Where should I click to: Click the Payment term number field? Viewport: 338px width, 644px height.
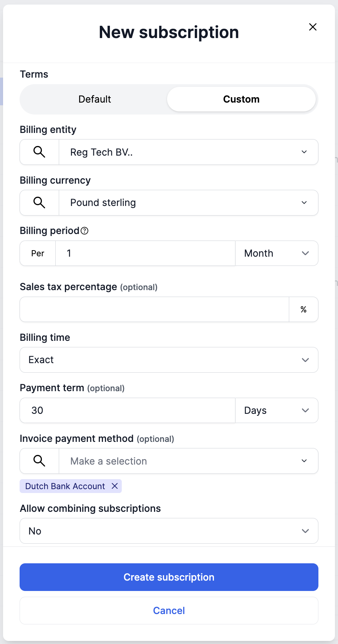click(128, 410)
